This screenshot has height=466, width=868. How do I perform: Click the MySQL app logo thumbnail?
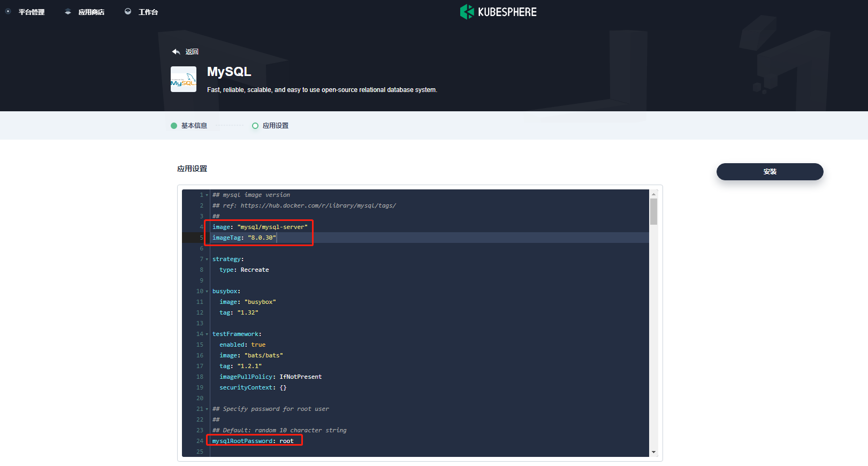[184, 79]
